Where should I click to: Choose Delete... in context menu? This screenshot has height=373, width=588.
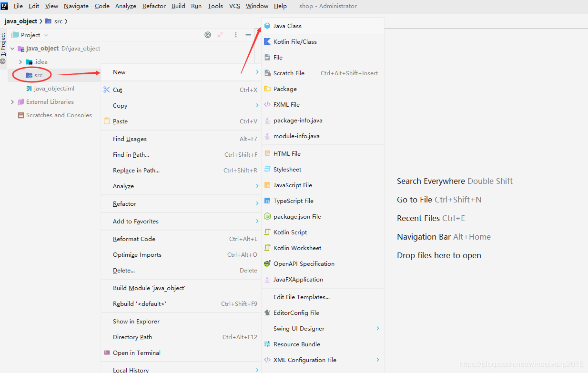click(181, 271)
